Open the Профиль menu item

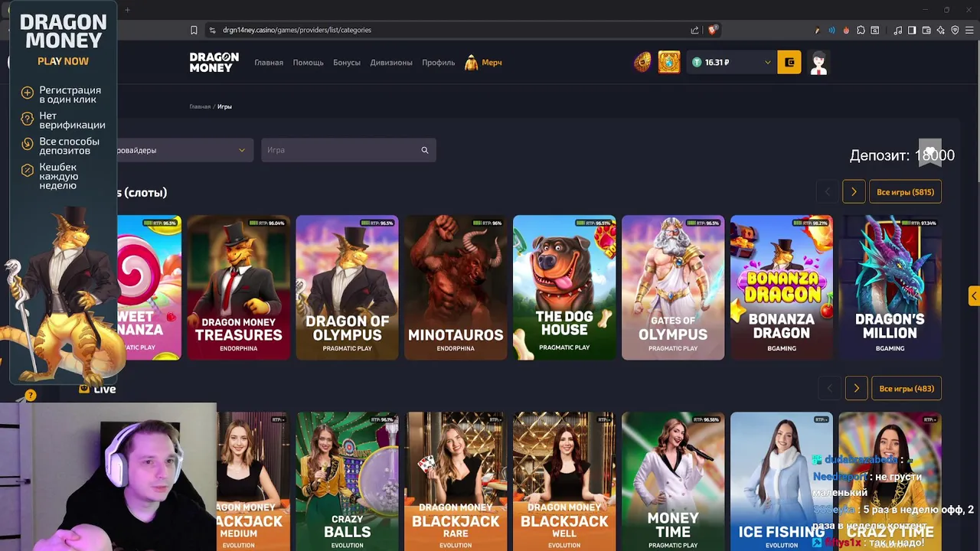click(439, 63)
